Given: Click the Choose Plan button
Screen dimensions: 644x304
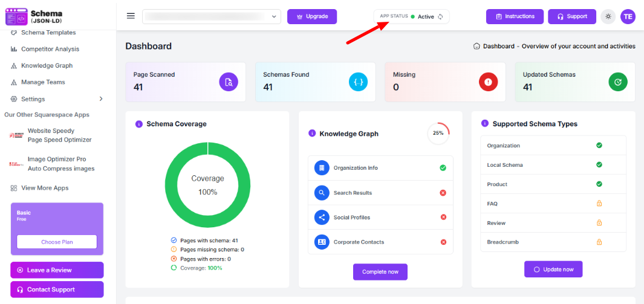Looking at the screenshot, I should point(57,242).
